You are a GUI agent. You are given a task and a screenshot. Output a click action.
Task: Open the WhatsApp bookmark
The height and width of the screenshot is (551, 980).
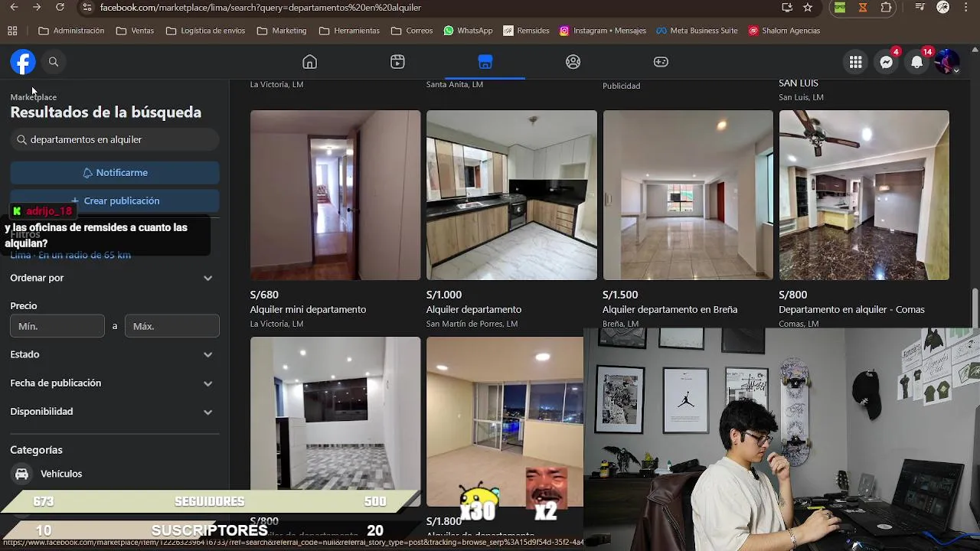click(x=467, y=31)
